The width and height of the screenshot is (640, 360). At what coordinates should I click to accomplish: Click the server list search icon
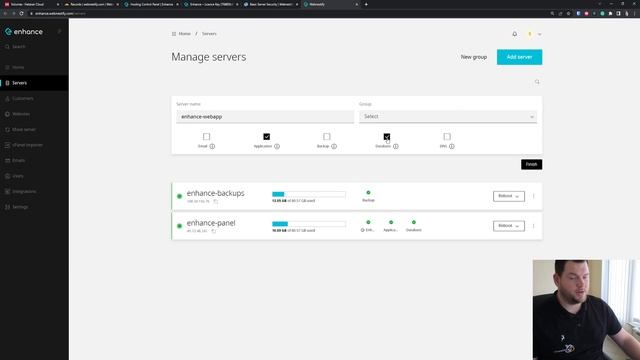537,82
